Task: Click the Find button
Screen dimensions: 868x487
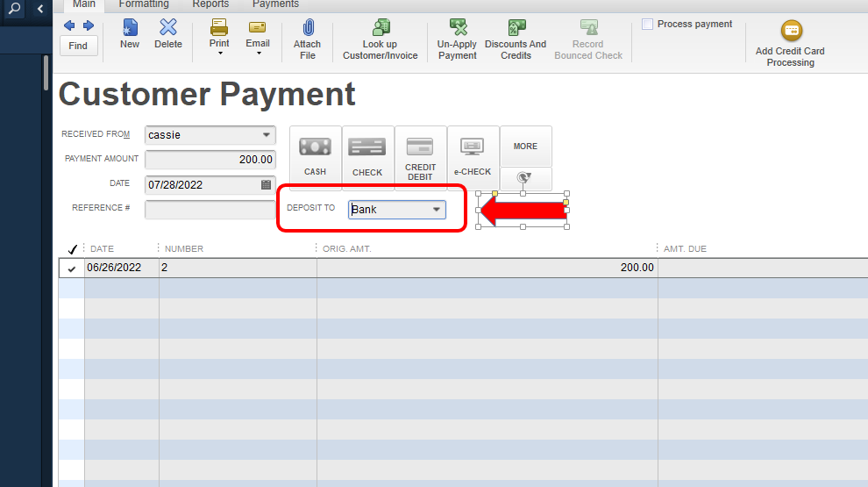Action: coord(78,46)
